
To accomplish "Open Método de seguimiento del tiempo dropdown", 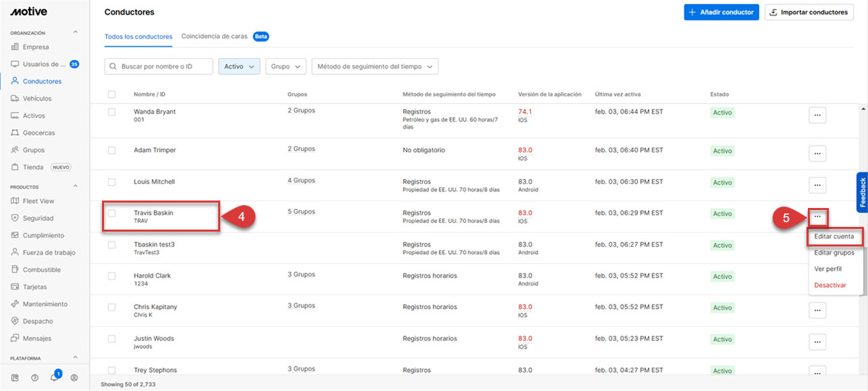I will 375,66.
